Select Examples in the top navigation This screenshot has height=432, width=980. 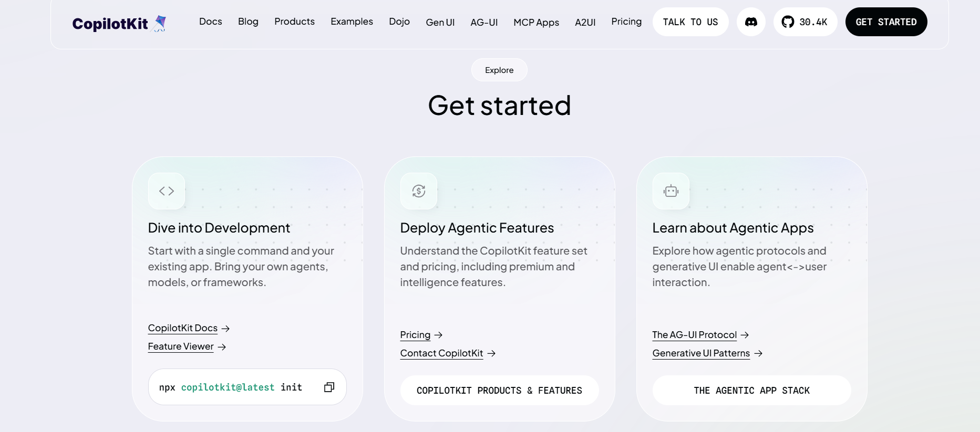coord(352,22)
